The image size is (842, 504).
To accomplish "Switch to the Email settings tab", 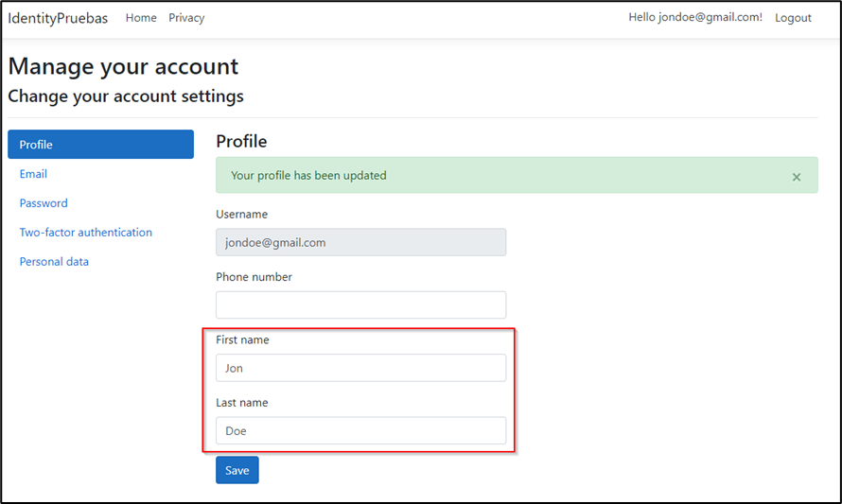I will click(x=33, y=174).
